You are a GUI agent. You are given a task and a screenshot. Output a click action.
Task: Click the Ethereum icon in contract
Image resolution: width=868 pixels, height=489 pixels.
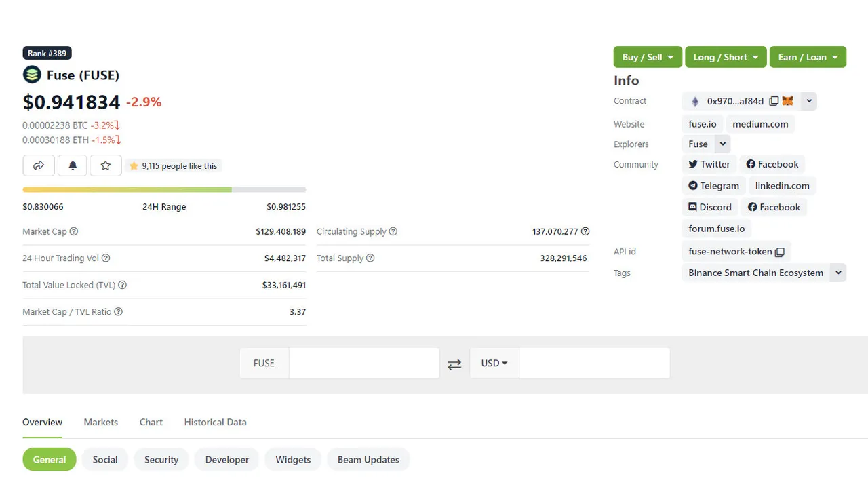click(x=695, y=101)
